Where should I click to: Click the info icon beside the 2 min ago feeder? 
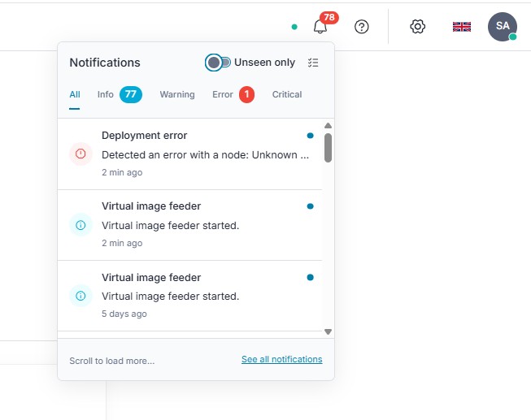(81, 225)
